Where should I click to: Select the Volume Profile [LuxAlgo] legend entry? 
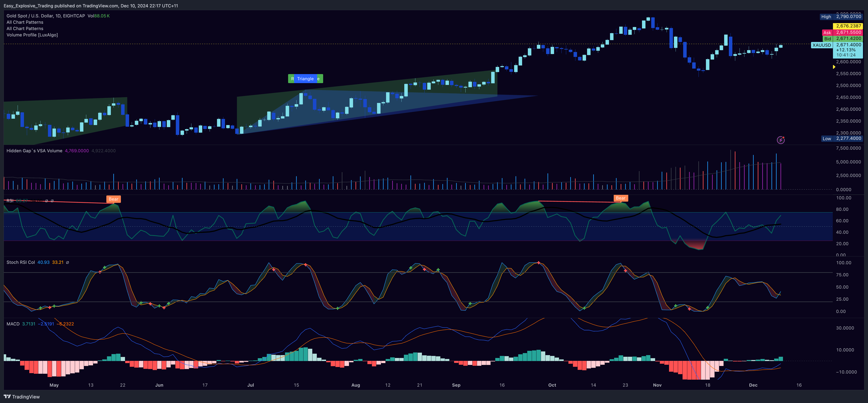(32, 35)
